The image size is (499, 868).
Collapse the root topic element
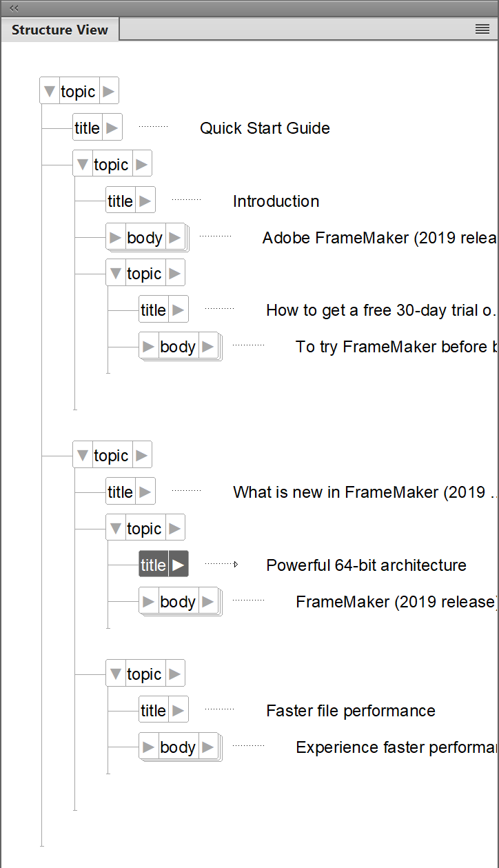pyautogui.click(x=49, y=90)
